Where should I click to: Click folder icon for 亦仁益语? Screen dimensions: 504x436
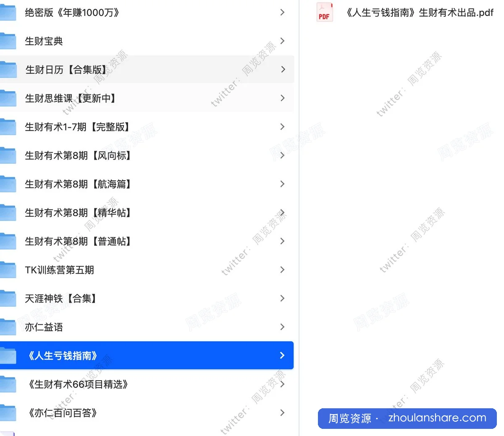point(8,327)
